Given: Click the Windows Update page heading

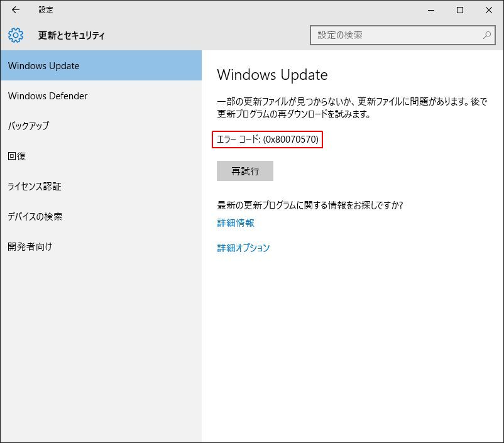Looking at the screenshot, I should [272, 75].
